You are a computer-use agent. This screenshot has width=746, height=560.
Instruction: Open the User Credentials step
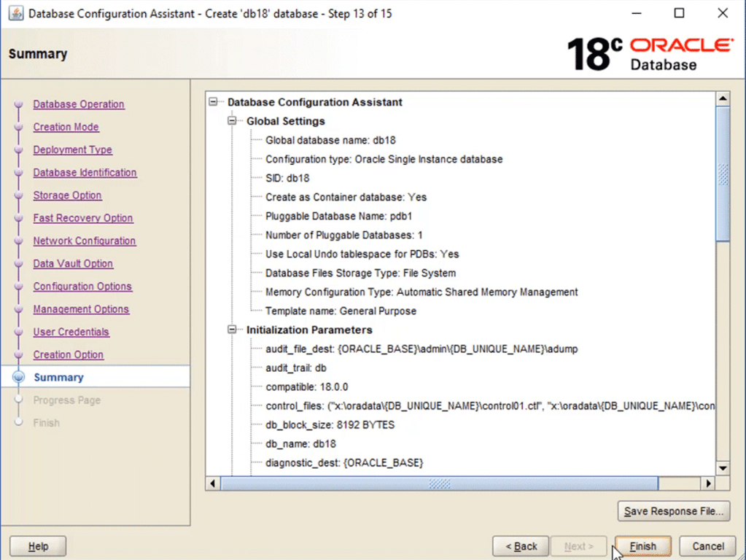click(x=71, y=332)
